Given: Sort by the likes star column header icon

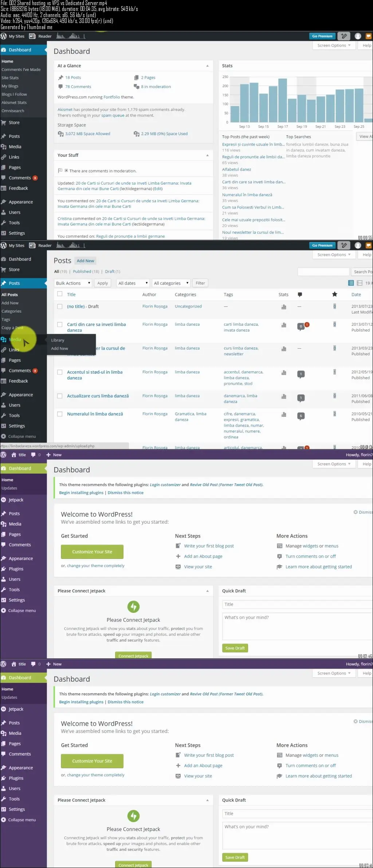Looking at the screenshot, I should pos(335,294).
